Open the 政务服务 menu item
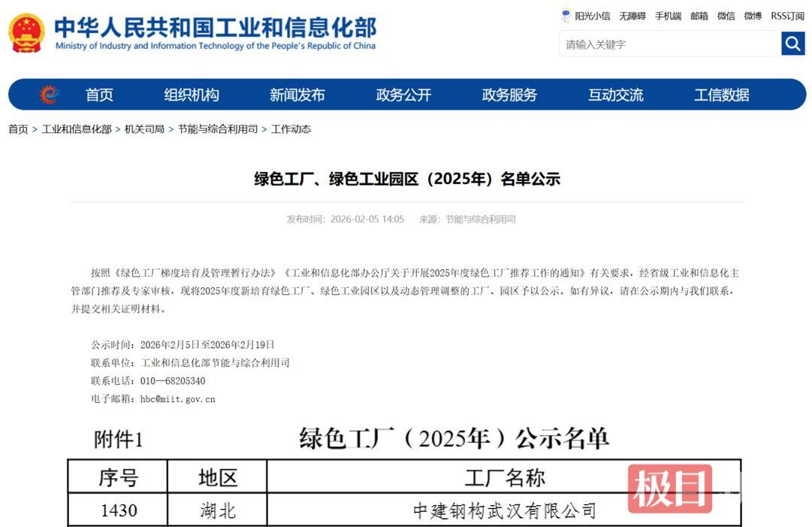812x527 pixels. tap(509, 95)
